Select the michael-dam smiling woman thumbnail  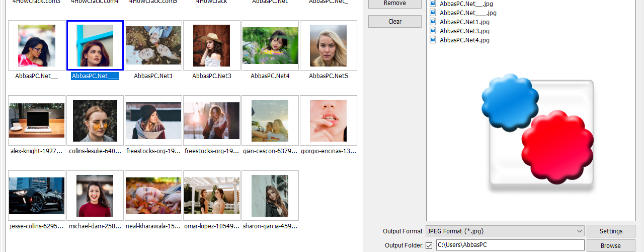[95, 196]
